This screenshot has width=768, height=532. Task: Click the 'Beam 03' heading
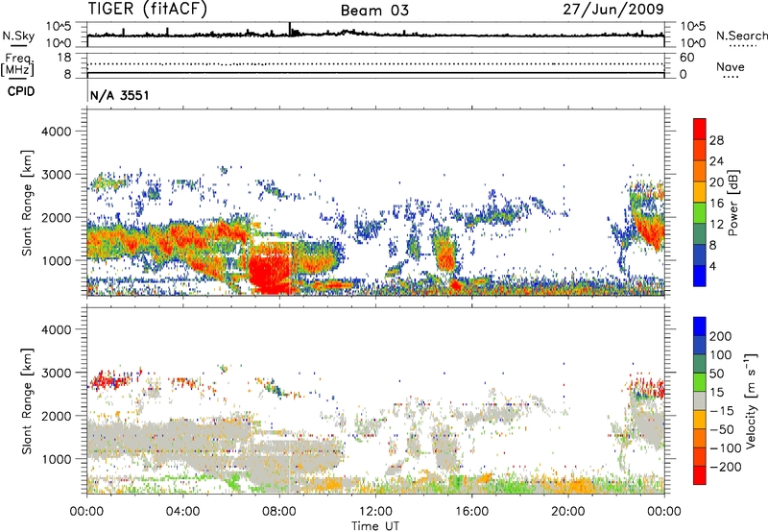coord(374,11)
